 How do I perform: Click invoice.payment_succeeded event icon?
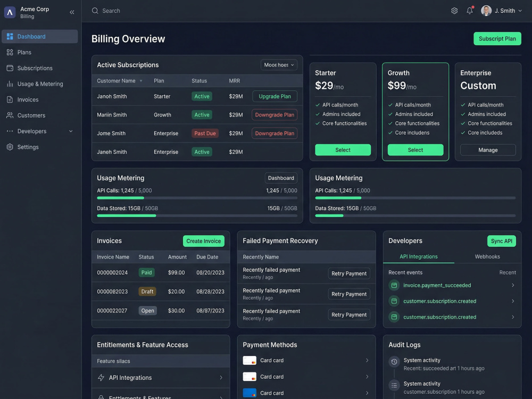tap(394, 285)
